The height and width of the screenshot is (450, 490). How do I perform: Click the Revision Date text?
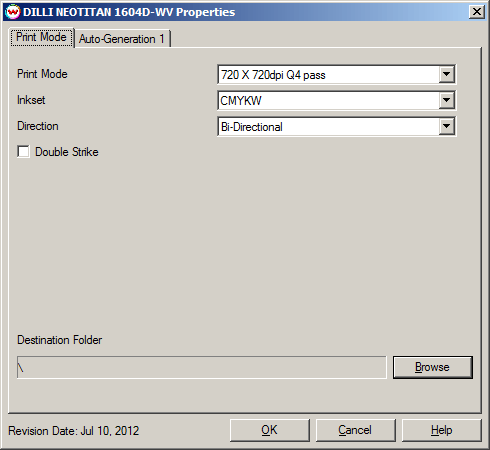click(x=74, y=431)
